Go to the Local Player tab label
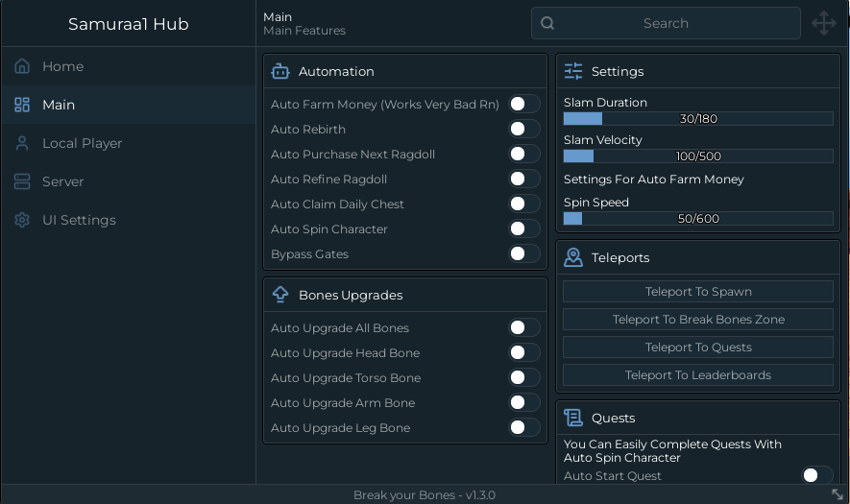Image resolution: width=850 pixels, height=504 pixels. coord(83,143)
